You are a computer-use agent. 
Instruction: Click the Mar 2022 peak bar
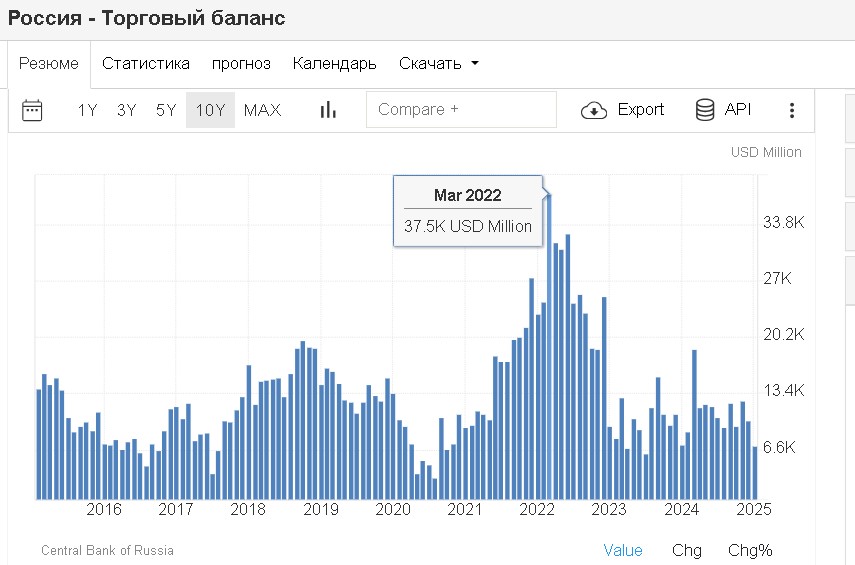(548, 350)
